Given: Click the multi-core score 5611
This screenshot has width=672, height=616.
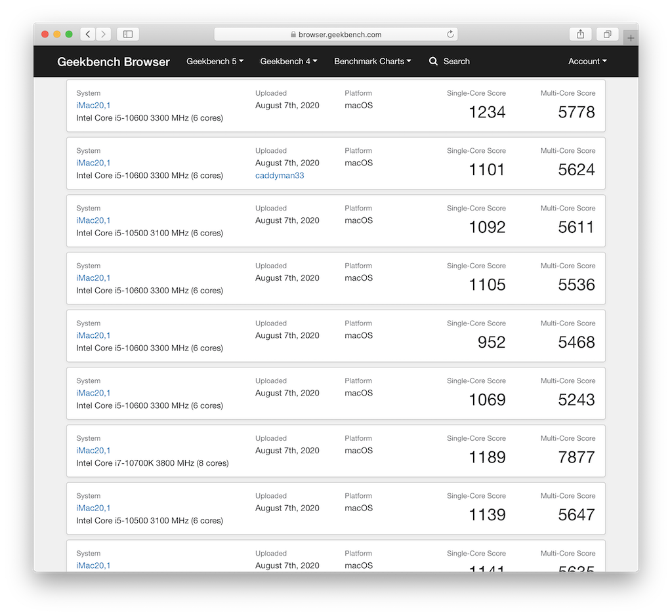Looking at the screenshot, I should pyautogui.click(x=576, y=227).
